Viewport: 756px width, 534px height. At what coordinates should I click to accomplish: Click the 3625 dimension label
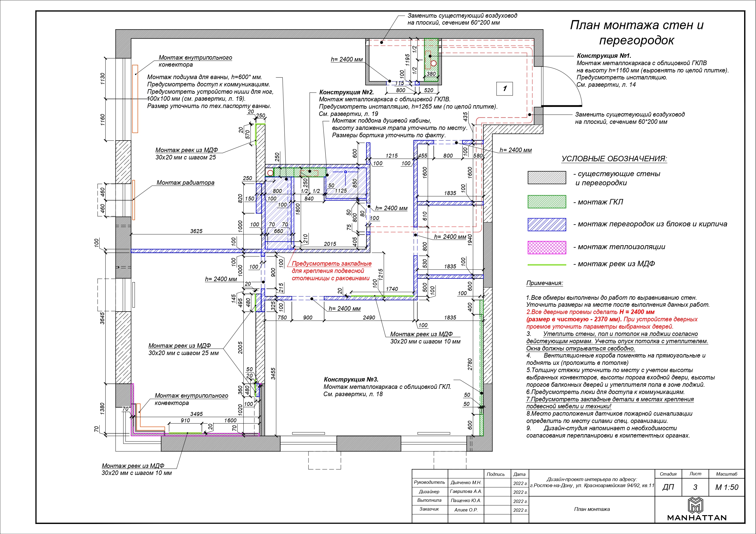tap(196, 231)
